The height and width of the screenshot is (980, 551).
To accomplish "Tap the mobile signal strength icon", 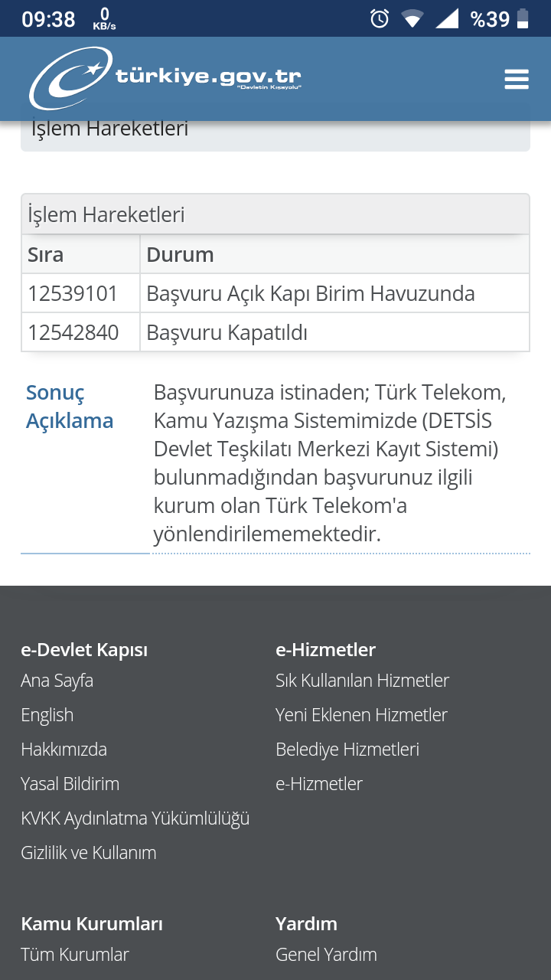I will pyautogui.click(x=447, y=18).
